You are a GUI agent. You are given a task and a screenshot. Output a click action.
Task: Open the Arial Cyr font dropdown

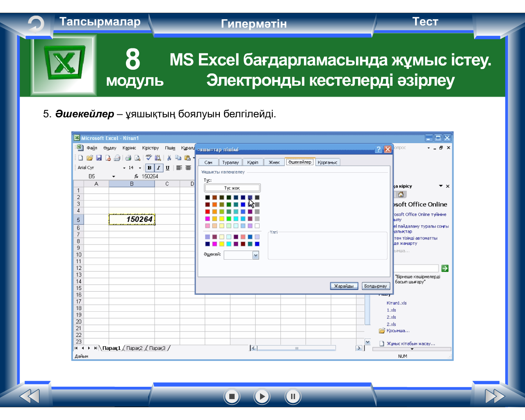(124, 168)
